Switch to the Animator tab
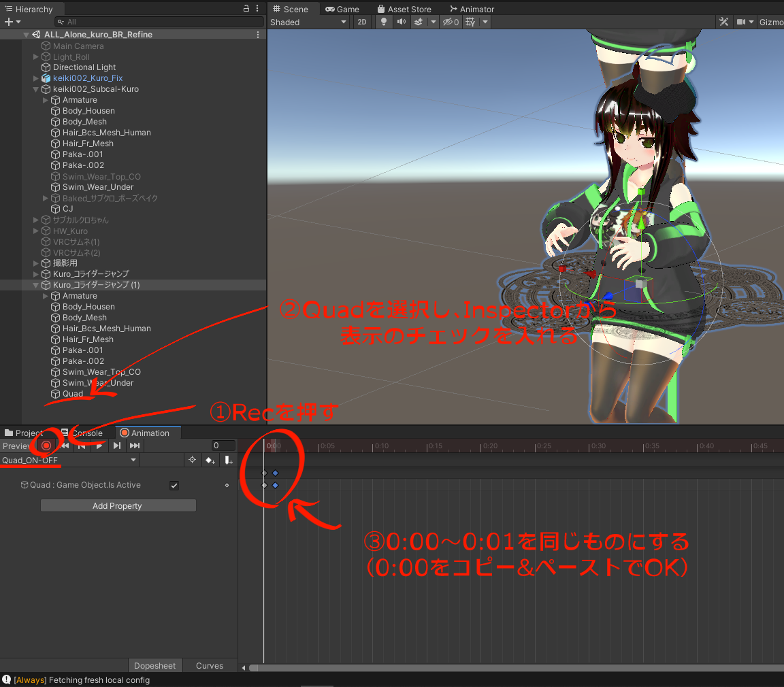This screenshot has height=687, width=784. (x=472, y=9)
